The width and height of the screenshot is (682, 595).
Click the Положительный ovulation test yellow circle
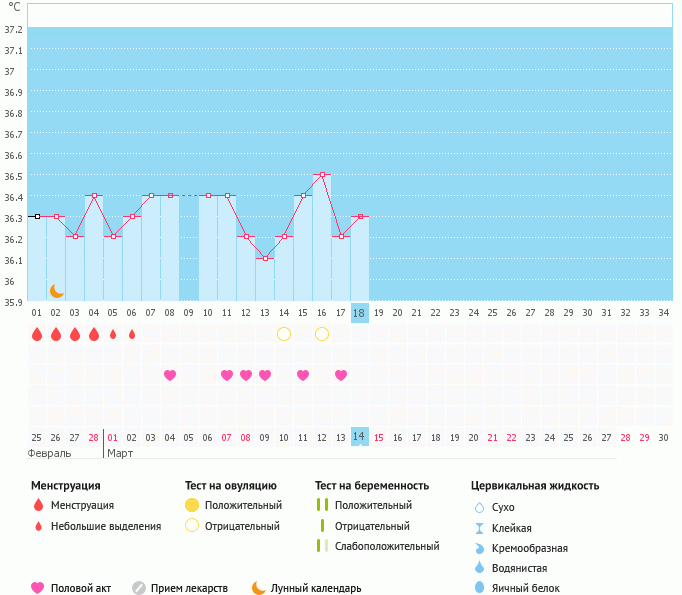[x=192, y=505]
